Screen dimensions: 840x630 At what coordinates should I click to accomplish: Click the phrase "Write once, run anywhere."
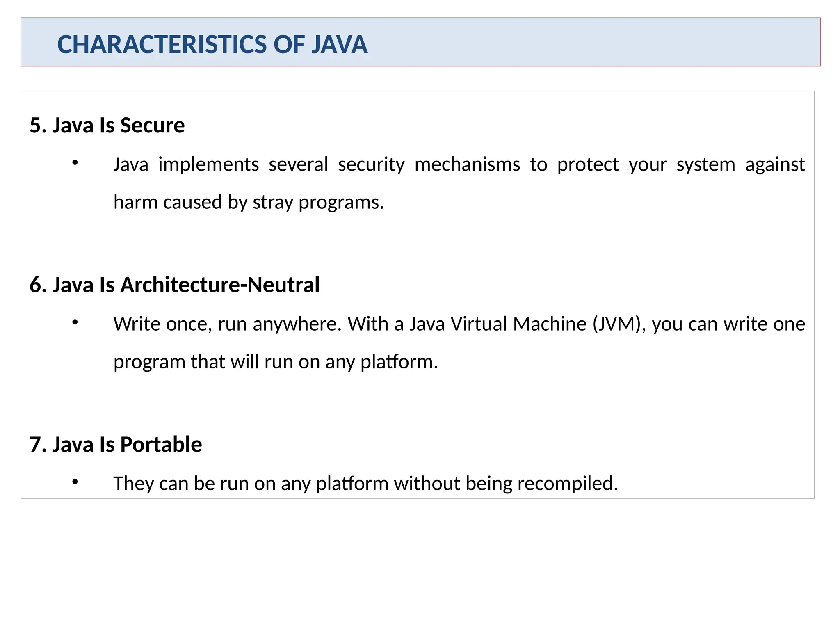(227, 324)
